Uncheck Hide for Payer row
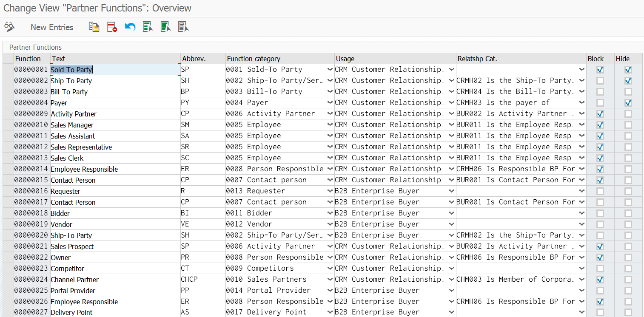Screen dimensions: 644x317 tap(628, 103)
